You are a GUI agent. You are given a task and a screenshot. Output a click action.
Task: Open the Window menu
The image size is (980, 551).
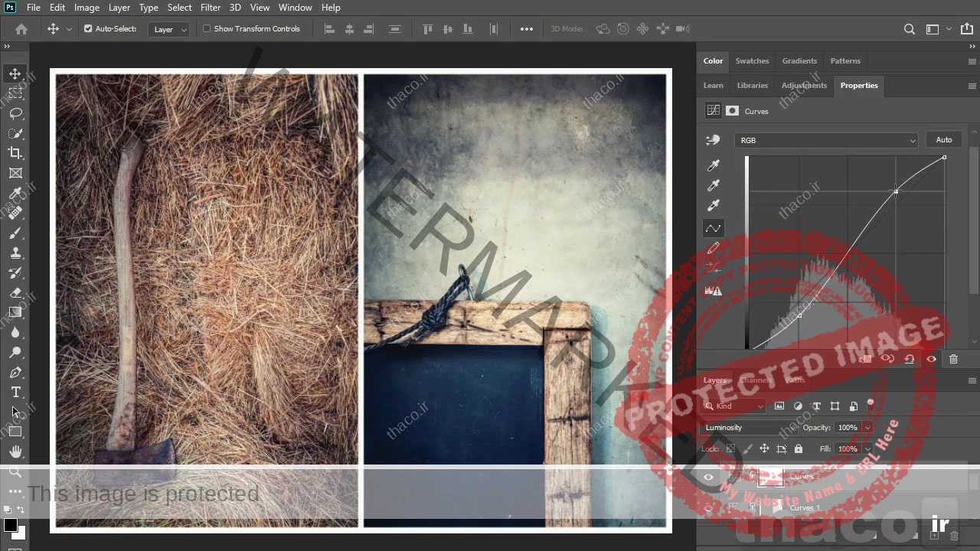tap(295, 8)
